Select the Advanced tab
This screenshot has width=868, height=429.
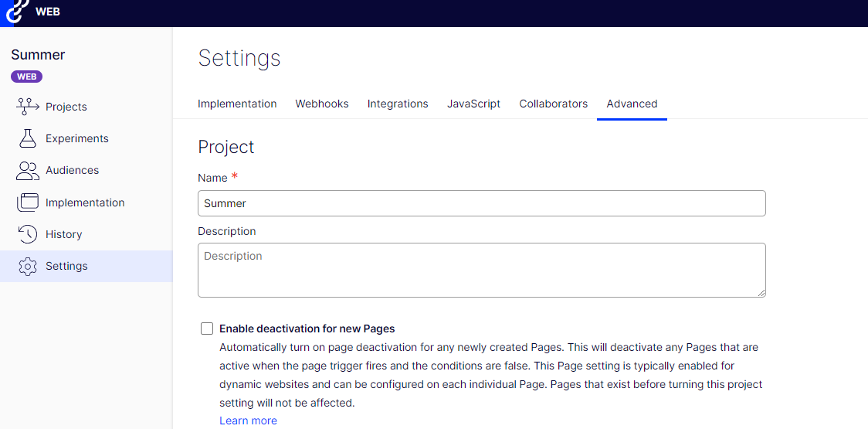[x=632, y=104]
